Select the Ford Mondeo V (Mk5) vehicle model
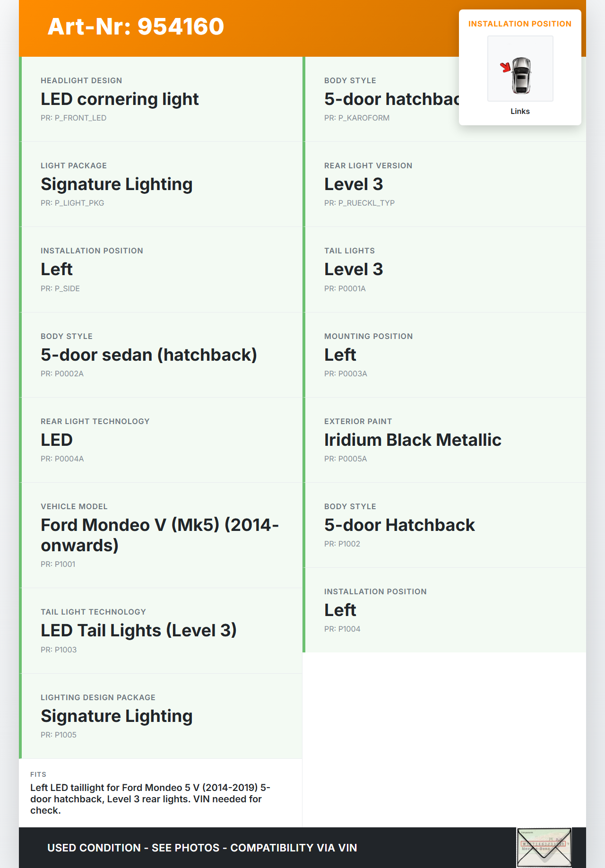Image resolution: width=605 pixels, height=868 pixels. pos(159,535)
